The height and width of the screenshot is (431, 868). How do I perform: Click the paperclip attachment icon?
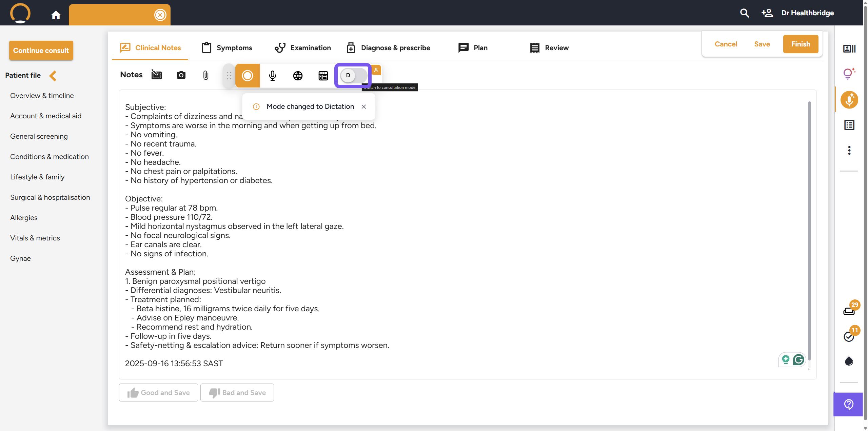205,75
